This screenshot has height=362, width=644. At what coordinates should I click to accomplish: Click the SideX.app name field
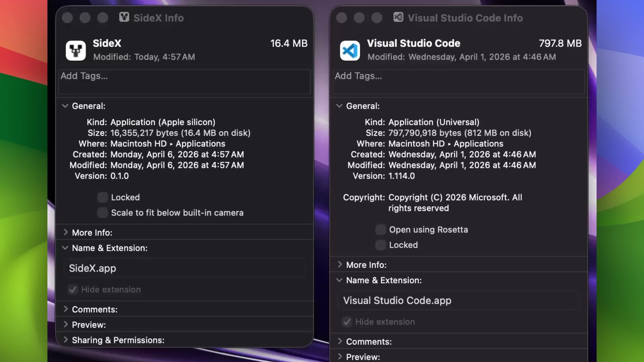pyautogui.click(x=184, y=268)
